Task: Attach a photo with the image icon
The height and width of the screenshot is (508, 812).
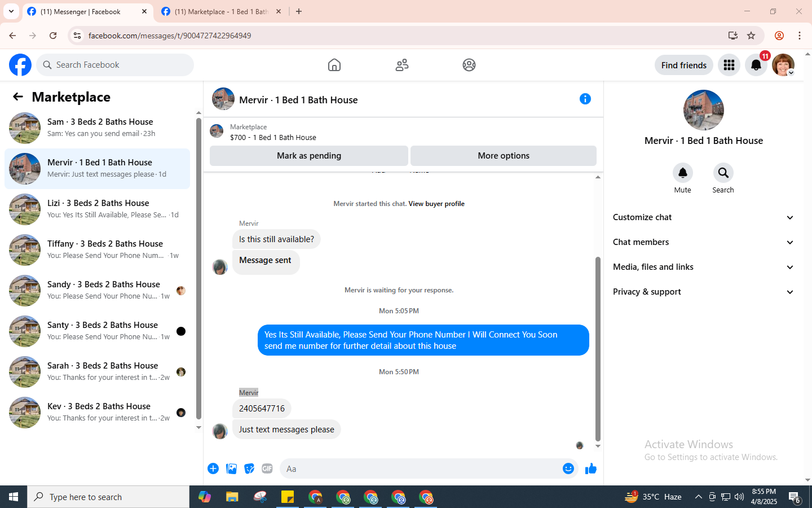Action: tap(231, 468)
